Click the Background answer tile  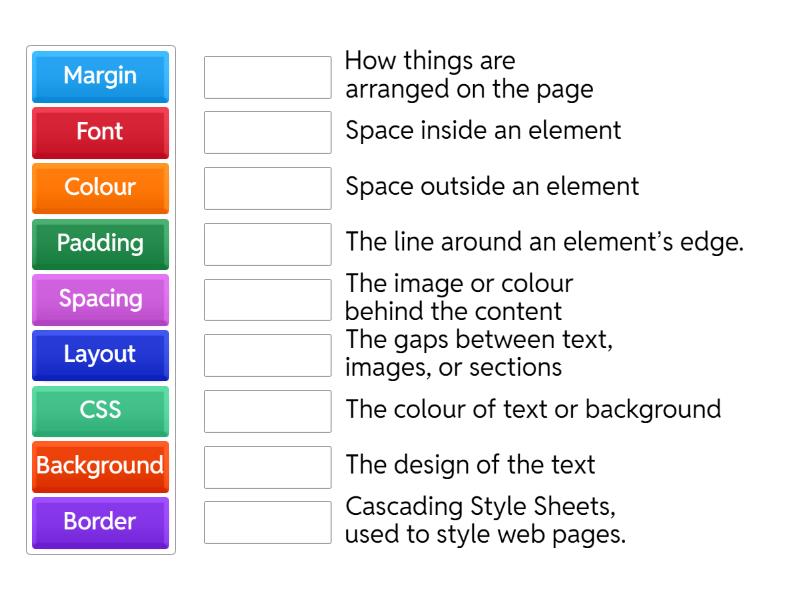click(x=100, y=466)
